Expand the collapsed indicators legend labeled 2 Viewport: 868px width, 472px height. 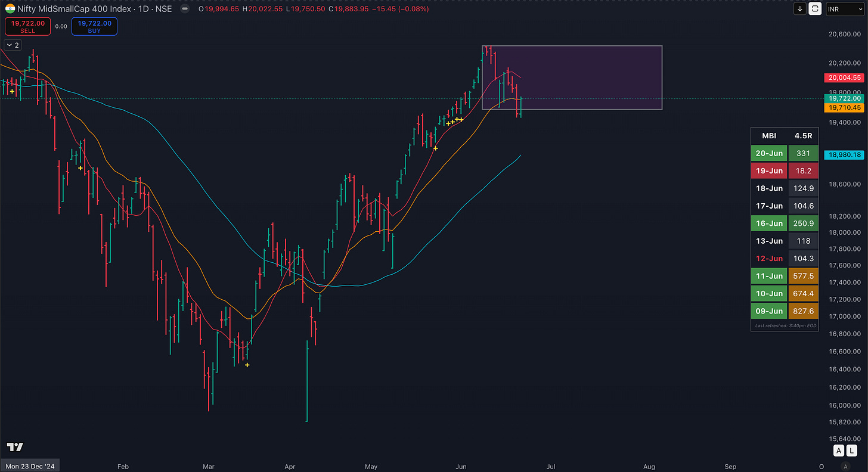(13, 45)
